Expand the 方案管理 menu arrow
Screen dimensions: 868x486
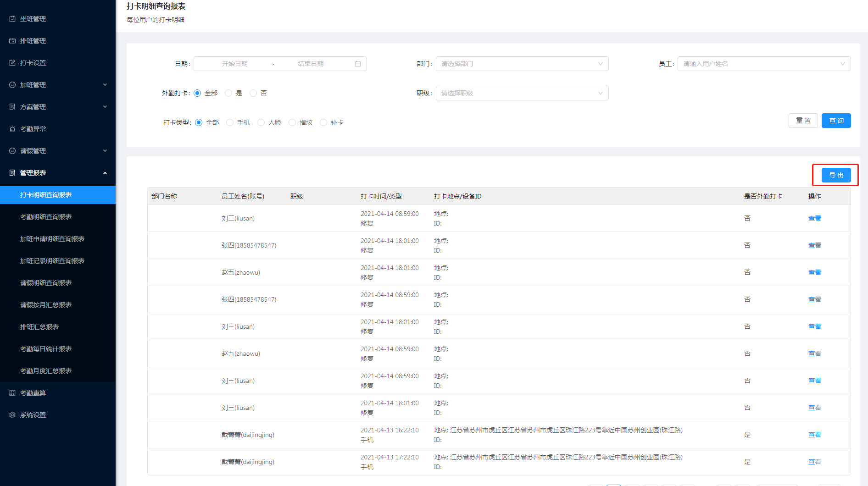[105, 107]
